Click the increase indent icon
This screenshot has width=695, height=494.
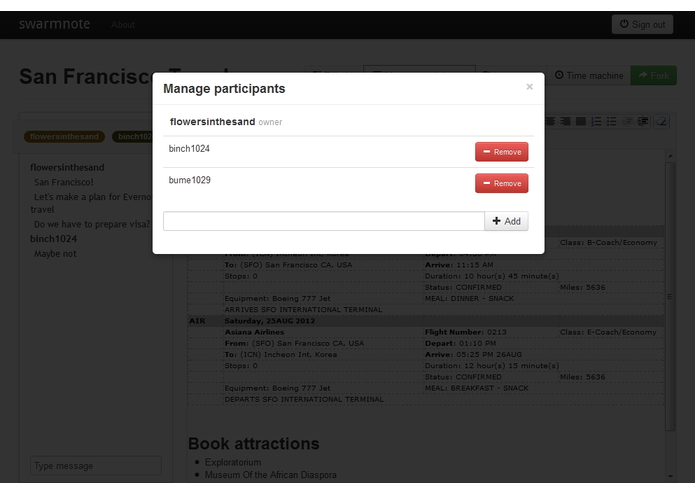pyautogui.click(x=643, y=121)
